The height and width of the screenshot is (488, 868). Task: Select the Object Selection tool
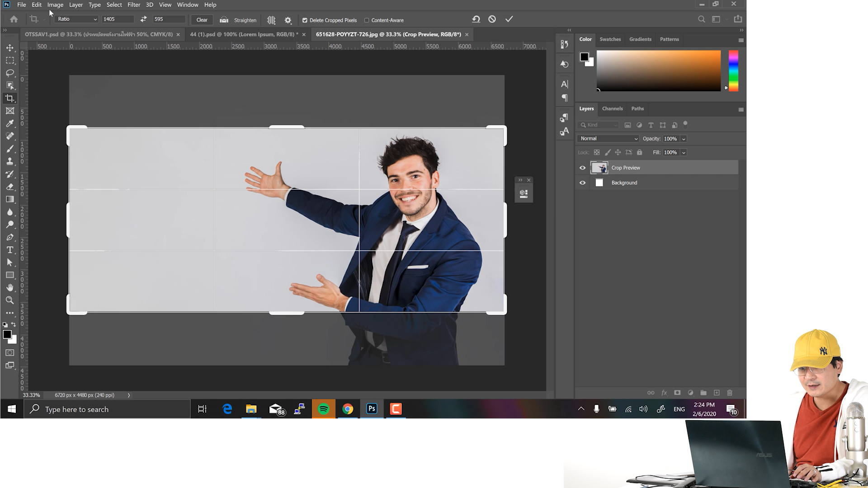[x=10, y=85]
